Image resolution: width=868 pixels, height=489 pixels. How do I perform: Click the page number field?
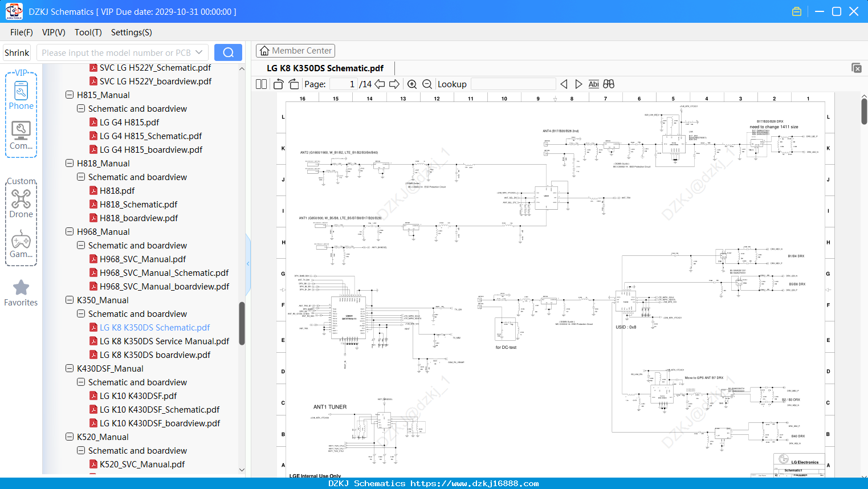(x=344, y=84)
